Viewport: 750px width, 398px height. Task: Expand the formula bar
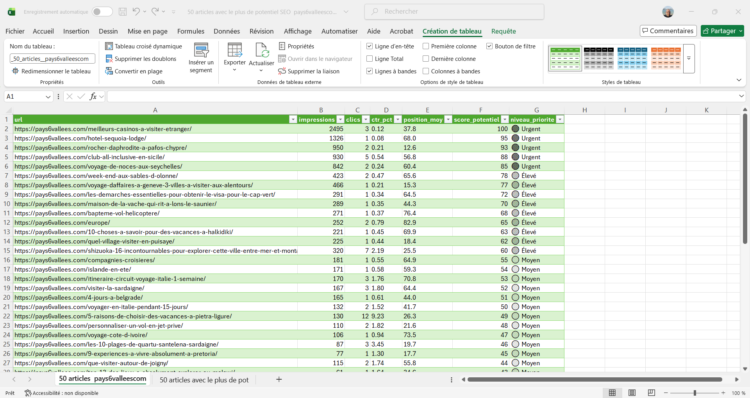(741, 96)
